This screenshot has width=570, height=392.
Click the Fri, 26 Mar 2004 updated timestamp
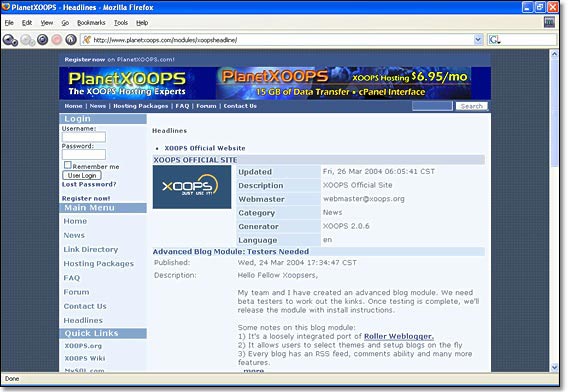tap(379, 172)
